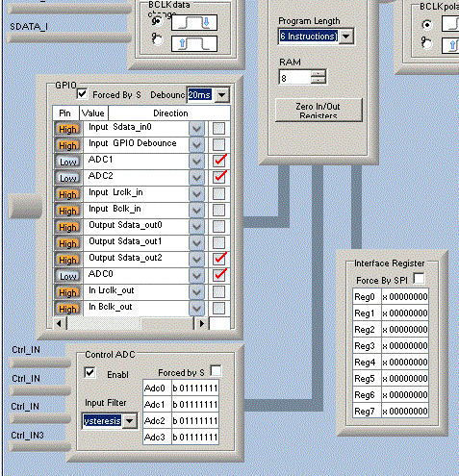Toggle the High button for Input Bclk_in
This screenshot has width=459, height=476.
pos(67,211)
